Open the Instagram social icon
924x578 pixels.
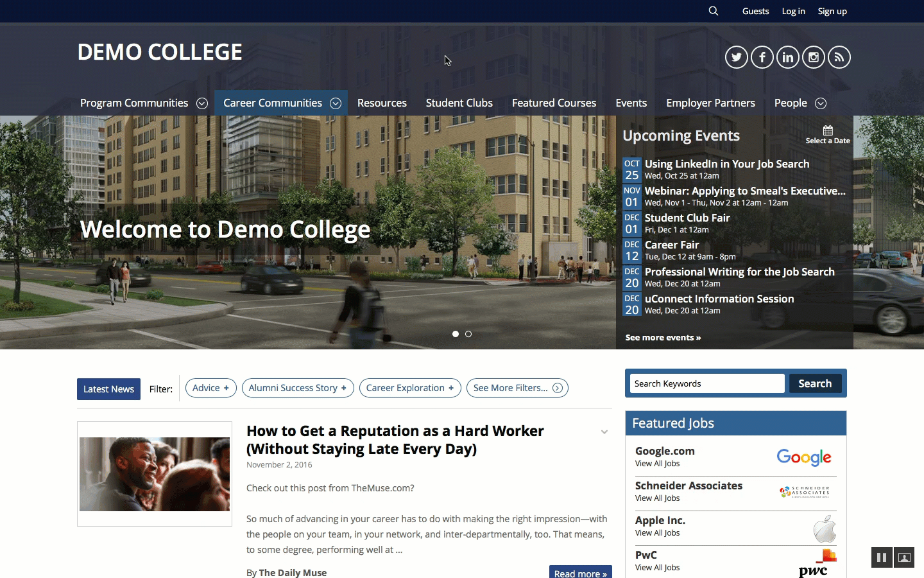(813, 57)
